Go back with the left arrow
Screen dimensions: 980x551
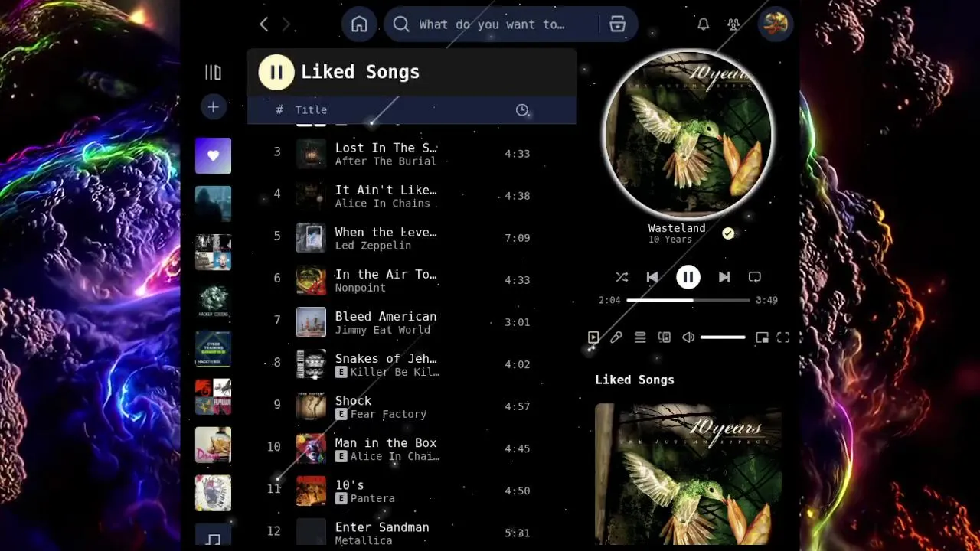click(x=264, y=24)
